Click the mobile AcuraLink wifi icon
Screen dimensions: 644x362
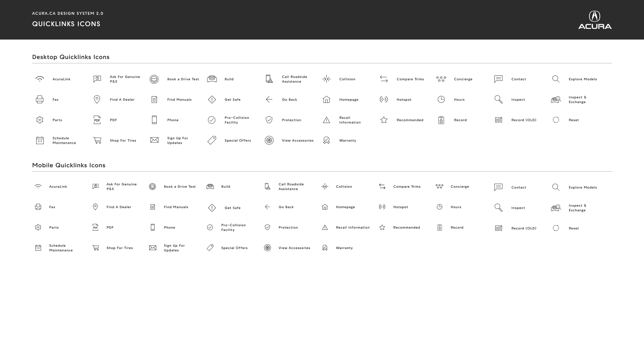coord(38,187)
